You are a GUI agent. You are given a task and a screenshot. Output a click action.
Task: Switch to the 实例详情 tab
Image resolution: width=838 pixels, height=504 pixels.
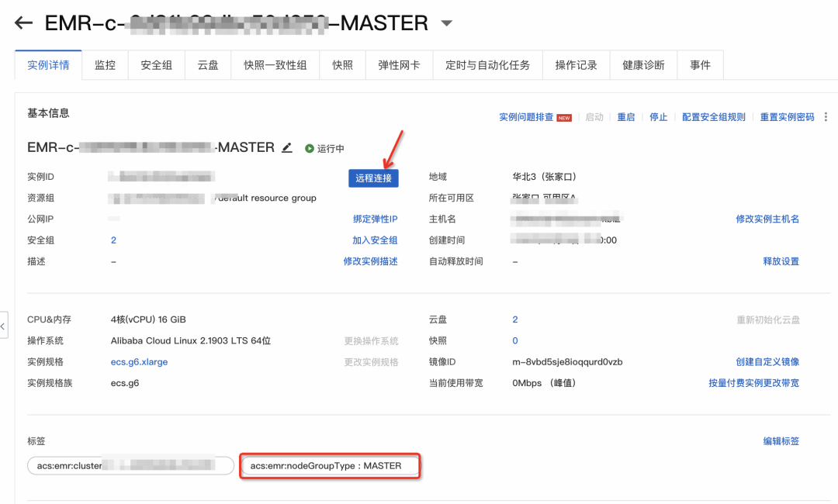(x=48, y=65)
